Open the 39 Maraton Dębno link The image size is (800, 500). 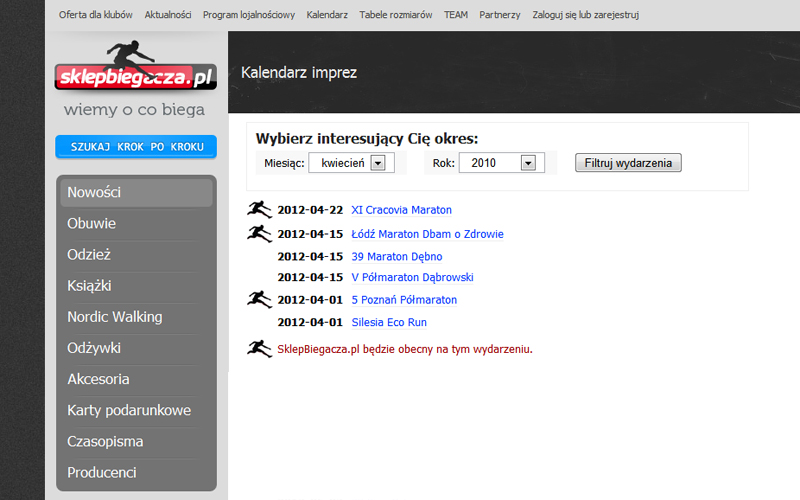coord(397,257)
